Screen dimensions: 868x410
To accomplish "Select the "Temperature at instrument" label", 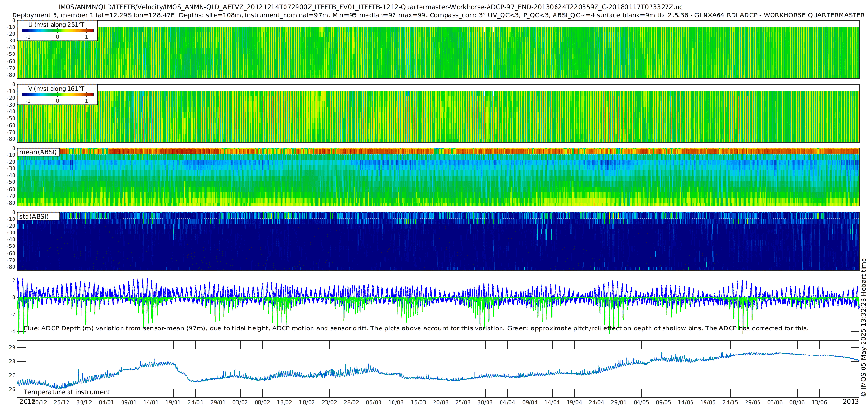I will tap(67, 392).
